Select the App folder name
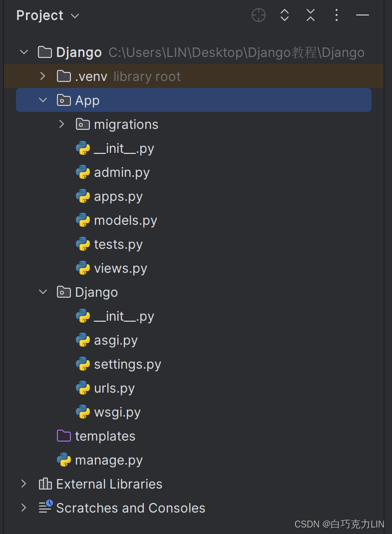Screen dimensions: 392x534 [87, 101]
